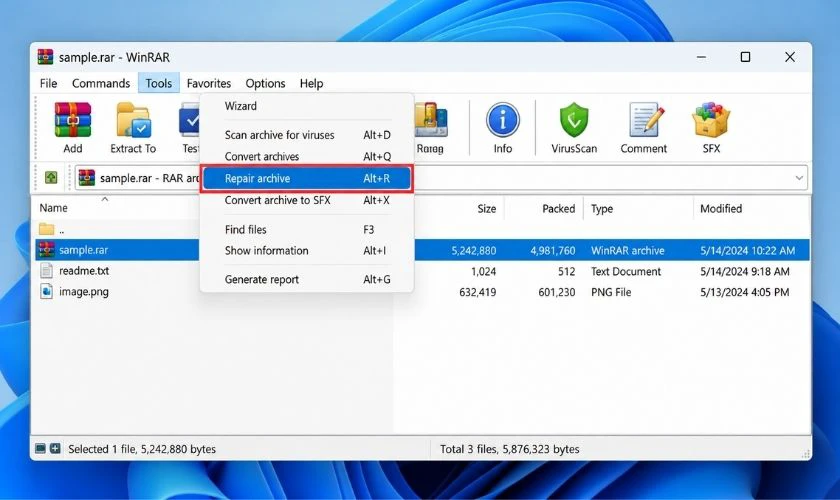Open the Options menu
The height and width of the screenshot is (500, 840).
coord(265,84)
